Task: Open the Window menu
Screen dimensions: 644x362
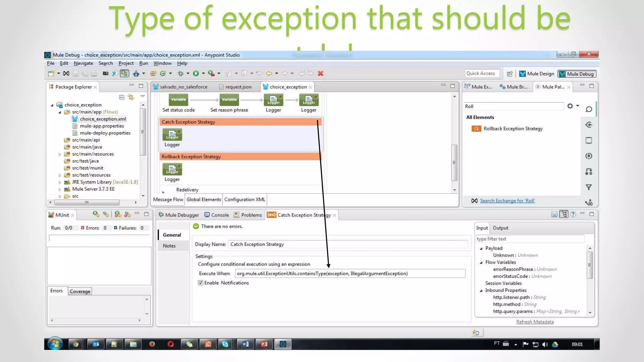Action: coord(162,63)
